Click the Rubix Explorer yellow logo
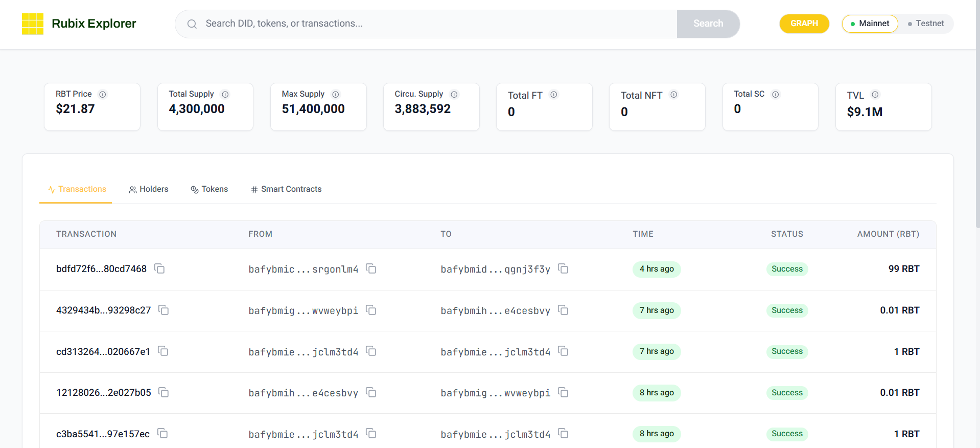The image size is (980, 448). coord(33,24)
